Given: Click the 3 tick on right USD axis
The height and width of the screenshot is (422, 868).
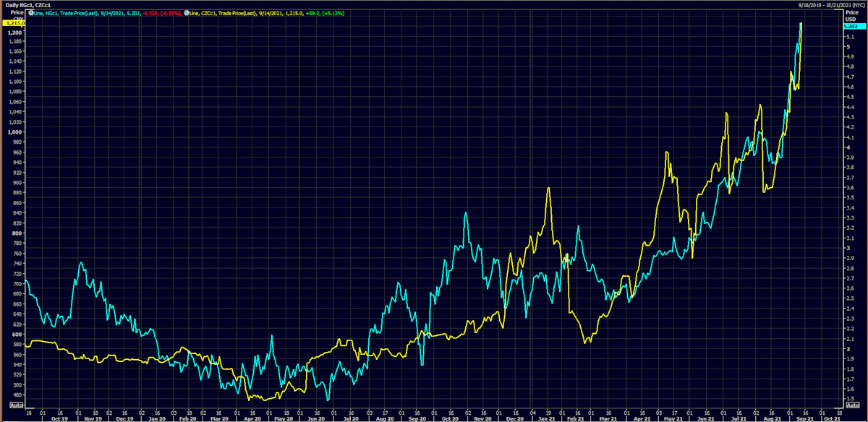Looking at the screenshot, I should pyautogui.click(x=847, y=249).
